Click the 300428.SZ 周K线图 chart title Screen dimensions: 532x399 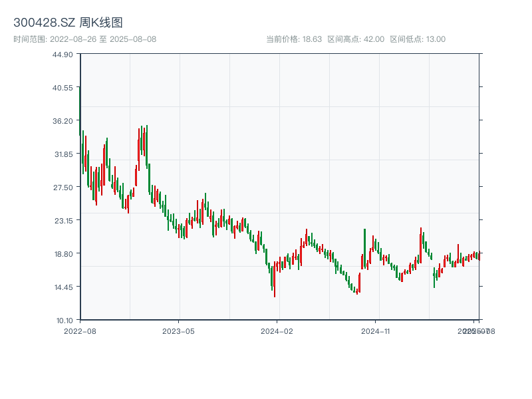click(x=68, y=23)
